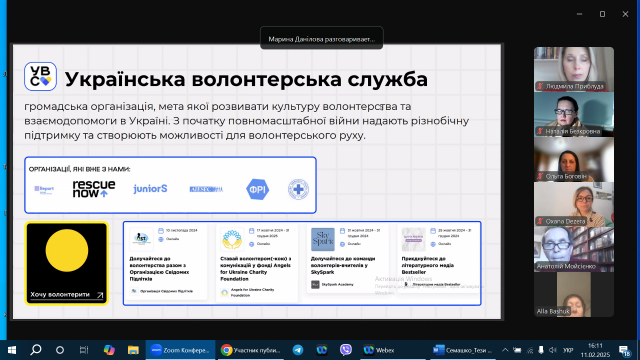Viewport: 640px width, 360px height.
Task: Click the microphone tray icon
Action: [541, 350]
